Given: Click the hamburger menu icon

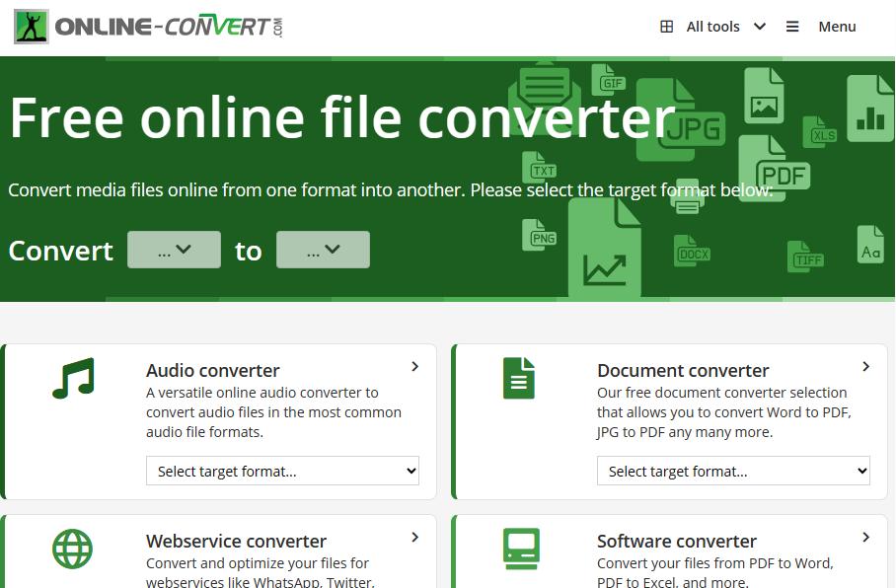Looking at the screenshot, I should tap(792, 27).
